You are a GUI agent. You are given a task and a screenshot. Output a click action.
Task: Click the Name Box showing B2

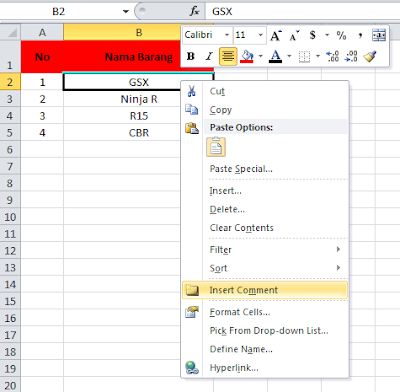click(59, 11)
